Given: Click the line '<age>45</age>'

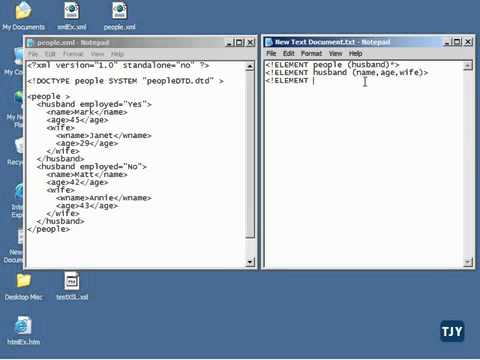Looking at the screenshot, I should click(x=77, y=120).
